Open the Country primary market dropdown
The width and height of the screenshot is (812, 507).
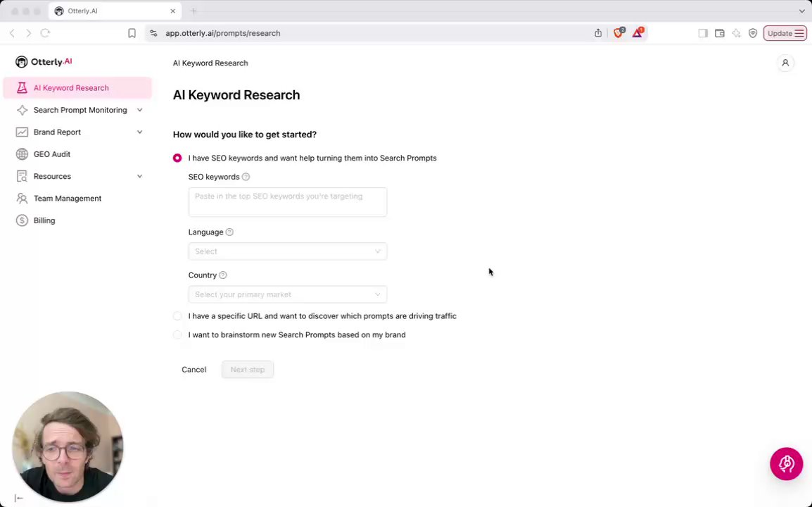pyautogui.click(x=287, y=294)
